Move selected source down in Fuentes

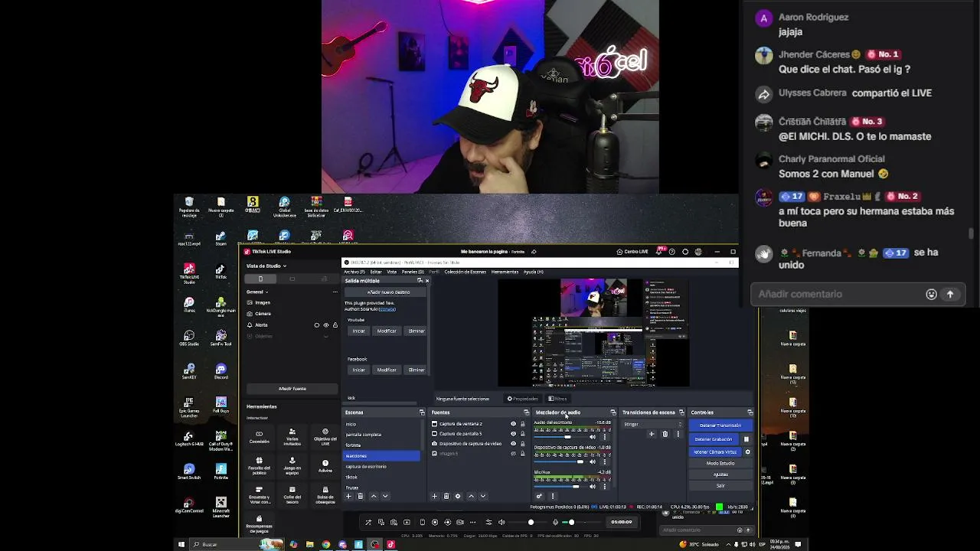[x=482, y=496]
